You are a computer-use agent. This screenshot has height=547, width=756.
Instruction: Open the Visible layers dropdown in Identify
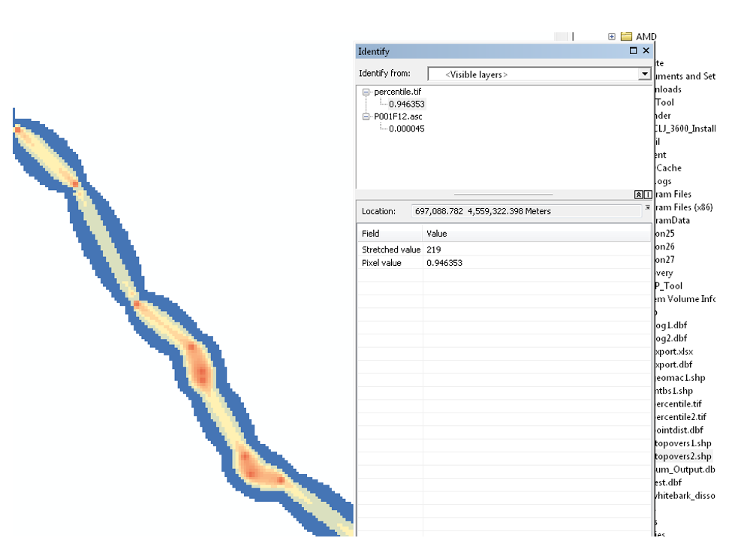pos(644,74)
